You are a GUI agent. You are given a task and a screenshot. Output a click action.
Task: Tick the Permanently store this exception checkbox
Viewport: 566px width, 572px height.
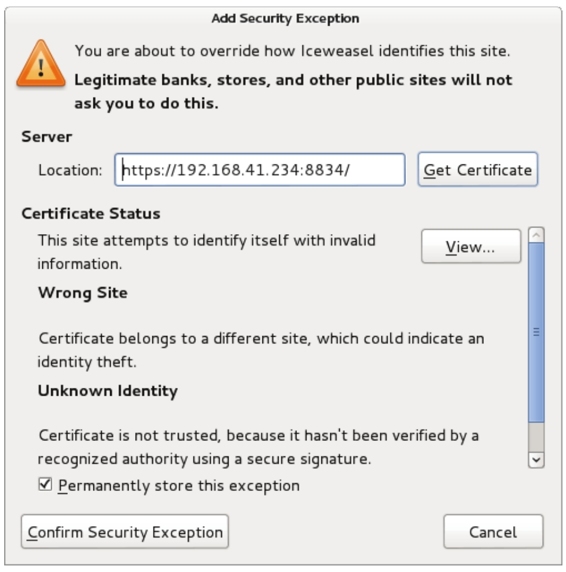[45, 484]
